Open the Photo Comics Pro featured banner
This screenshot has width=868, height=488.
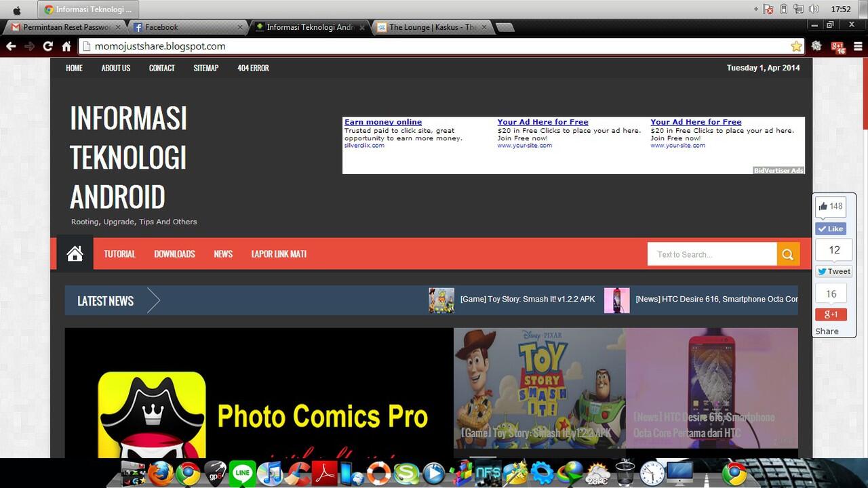coord(259,393)
